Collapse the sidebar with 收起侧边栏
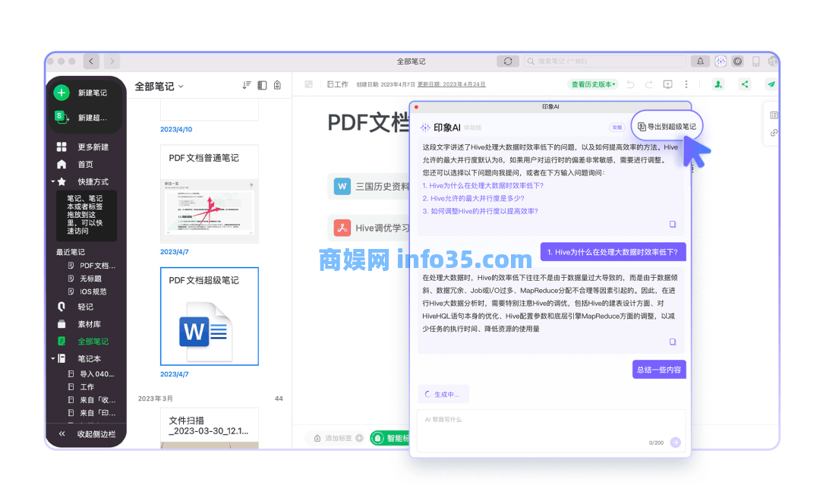The width and height of the screenshot is (820, 504). tap(86, 434)
